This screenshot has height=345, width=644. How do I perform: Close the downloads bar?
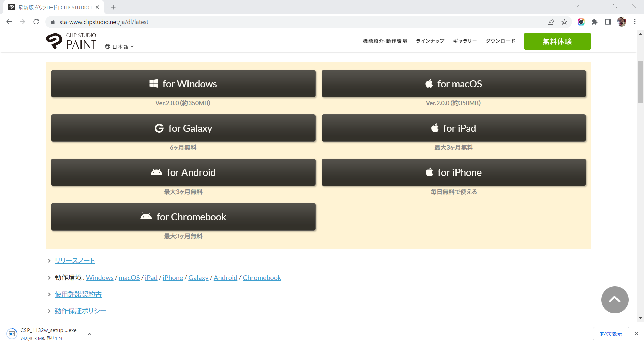pos(636,334)
